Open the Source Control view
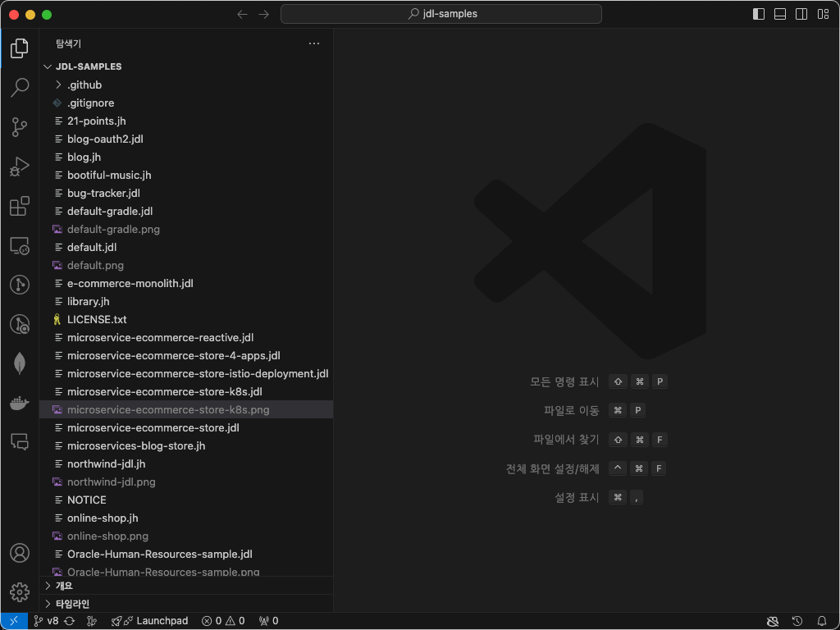The width and height of the screenshot is (840, 630). coord(20,127)
